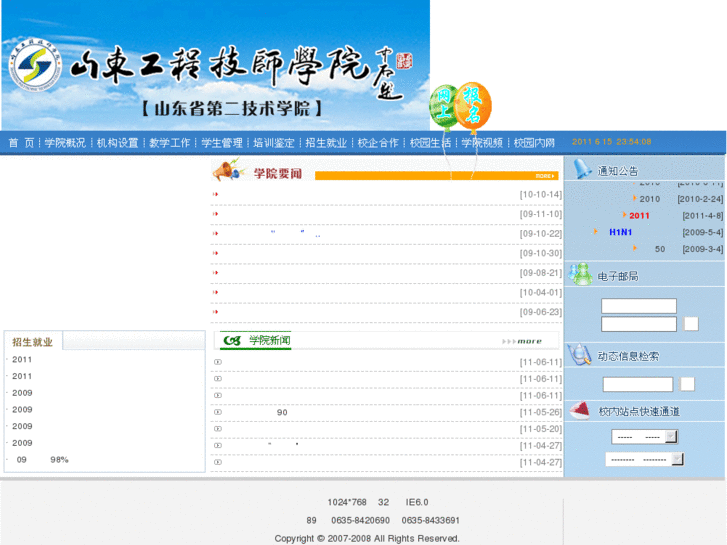Click the phone number 0635-8420690 in footer
This screenshot has width=727, height=545.
click(x=360, y=520)
